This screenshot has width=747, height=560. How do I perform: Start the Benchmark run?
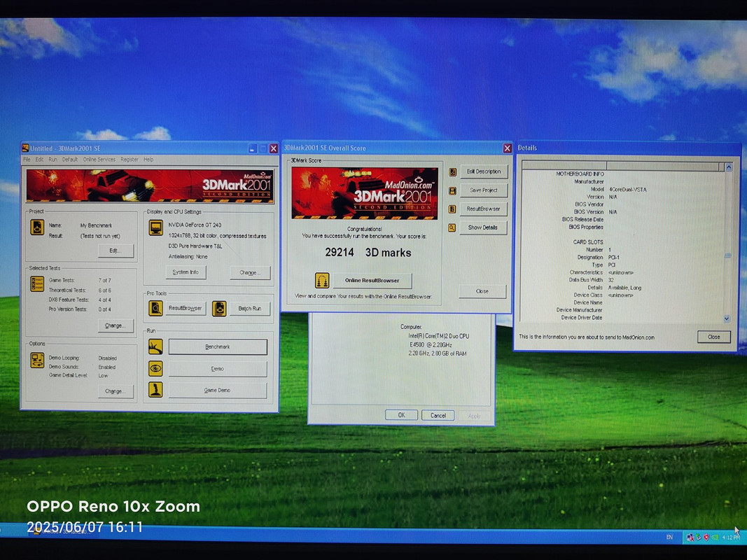(x=218, y=346)
